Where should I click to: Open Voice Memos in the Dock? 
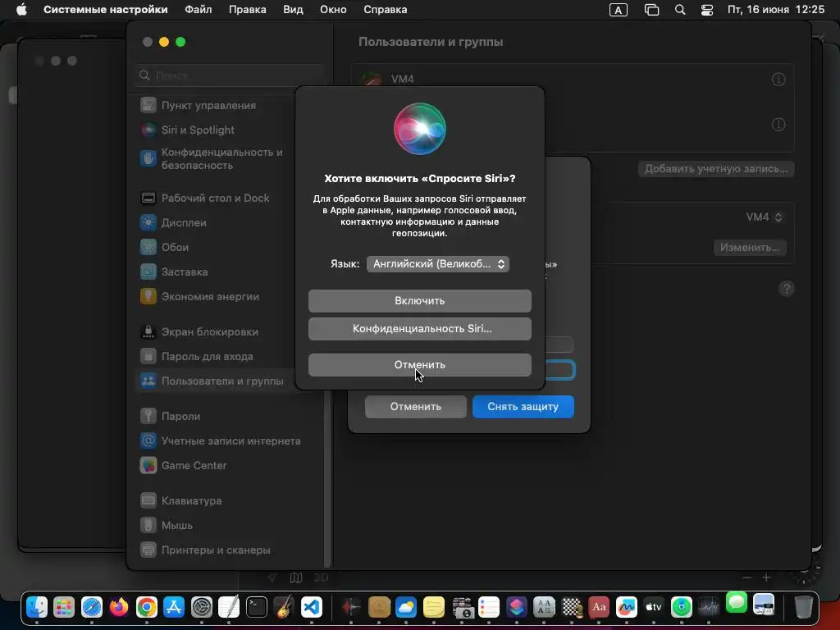coord(351,607)
